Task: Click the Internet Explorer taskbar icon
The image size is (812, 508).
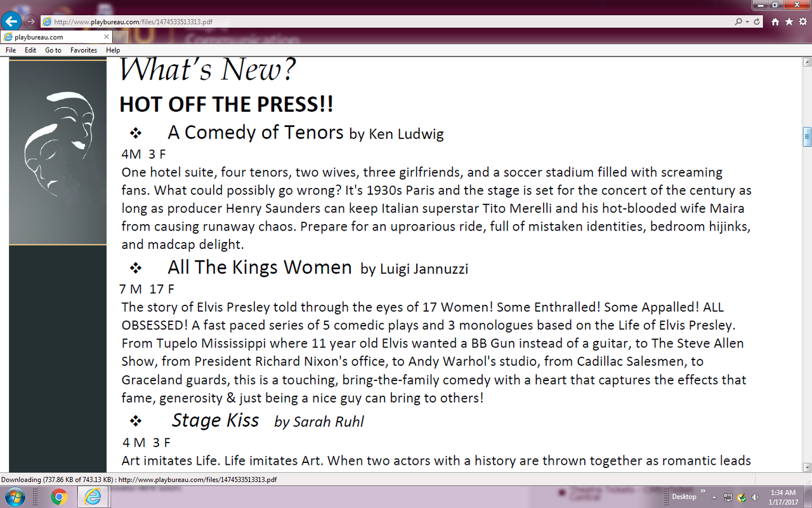Action: 93,497
